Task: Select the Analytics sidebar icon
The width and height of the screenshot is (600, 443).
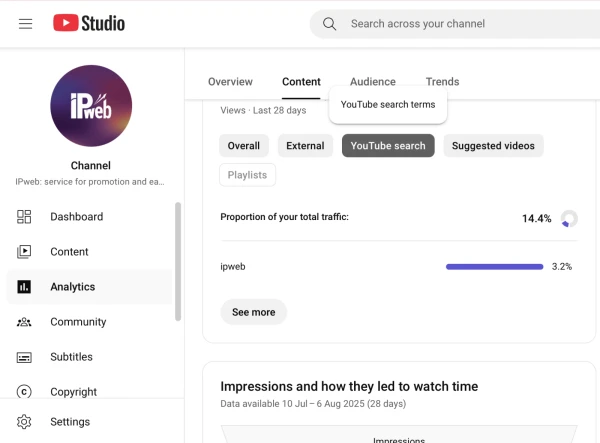Action: [25, 287]
